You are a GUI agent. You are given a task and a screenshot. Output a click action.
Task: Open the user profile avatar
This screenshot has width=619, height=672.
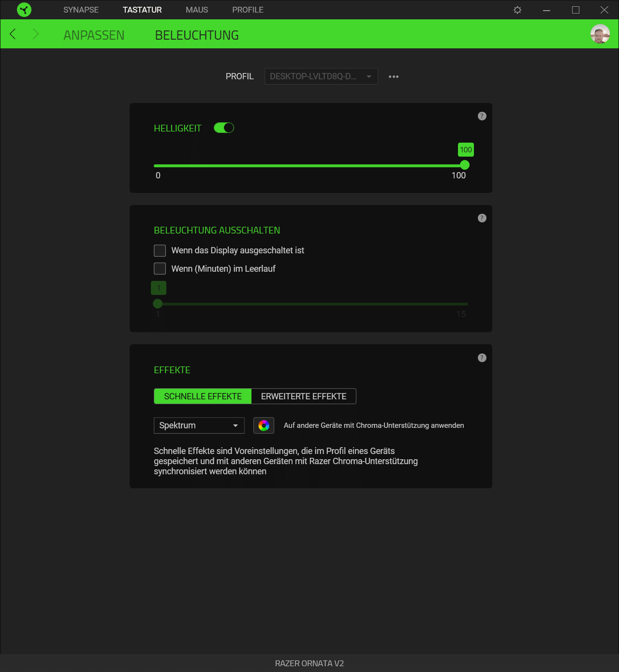coord(600,34)
